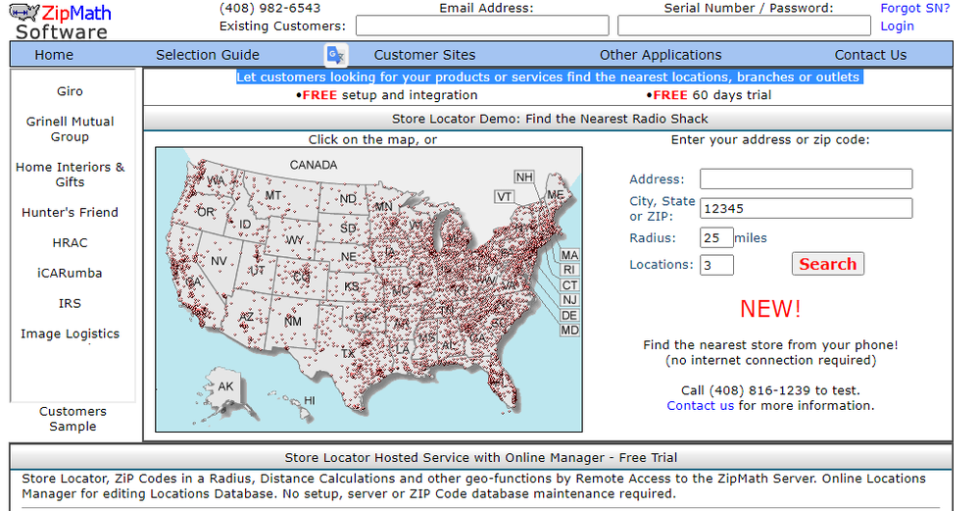Click North Dakota (ND) on the map

tap(348, 199)
